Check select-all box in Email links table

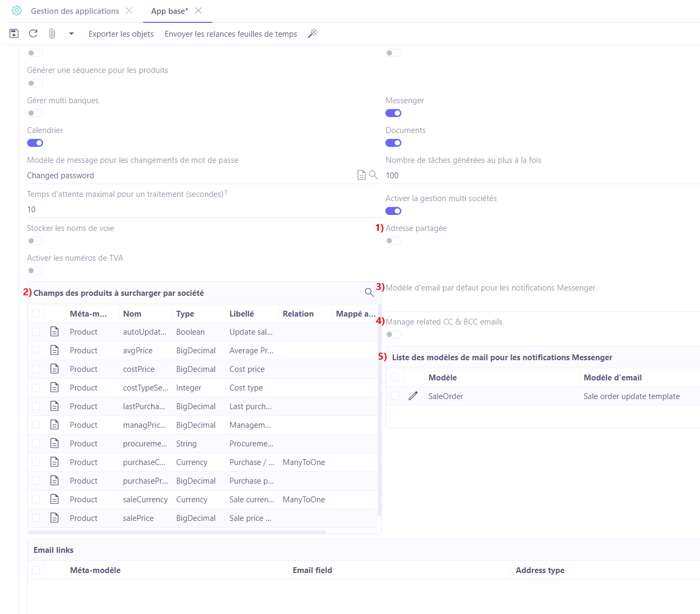(x=36, y=570)
